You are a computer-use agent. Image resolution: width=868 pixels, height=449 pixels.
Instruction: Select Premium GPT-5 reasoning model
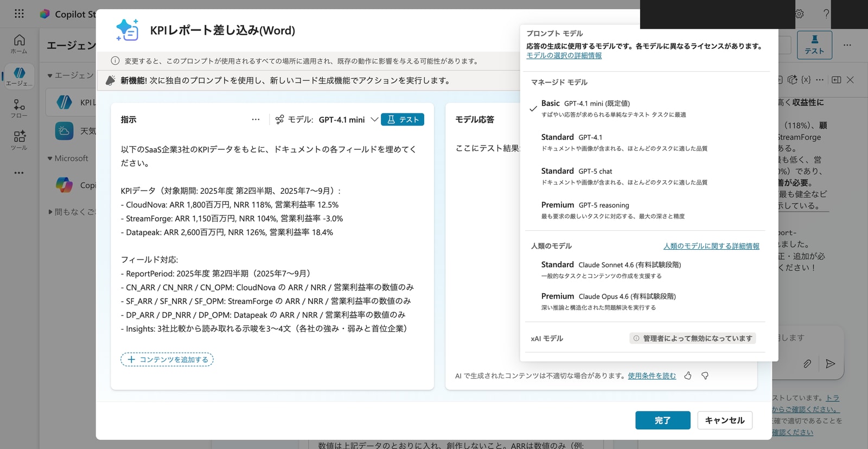[646, 210]
